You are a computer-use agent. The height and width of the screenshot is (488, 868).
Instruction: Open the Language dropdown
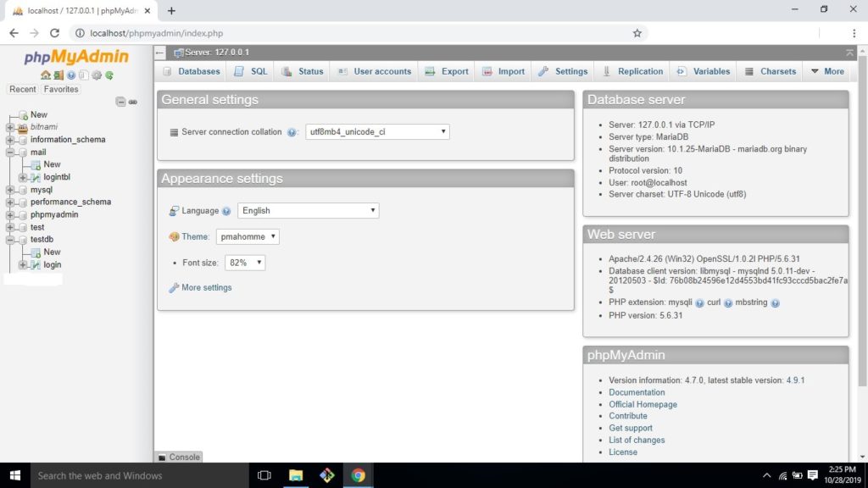[309, 210]
